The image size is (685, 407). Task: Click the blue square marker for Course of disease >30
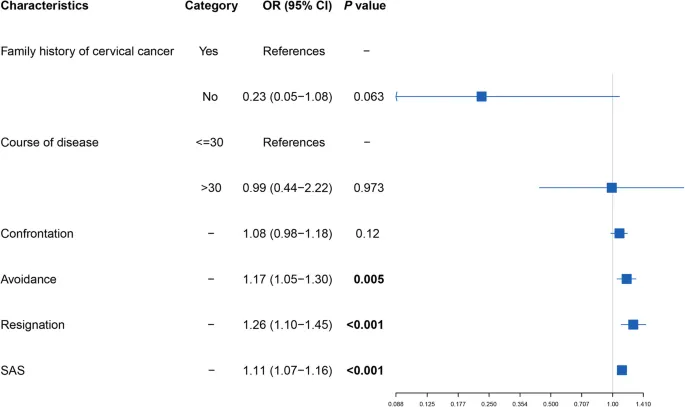[611, 187]
